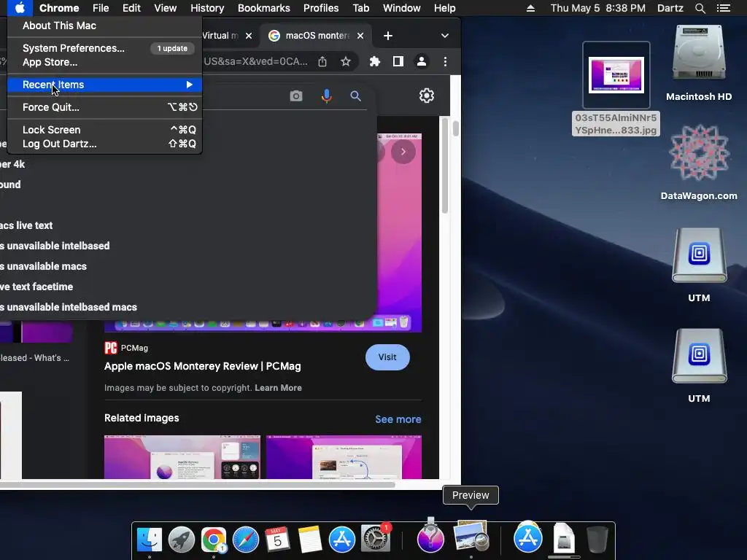The image size is (747, 560).
Task: Select suggestion 'acs live text'
Action: coord(26,226)
